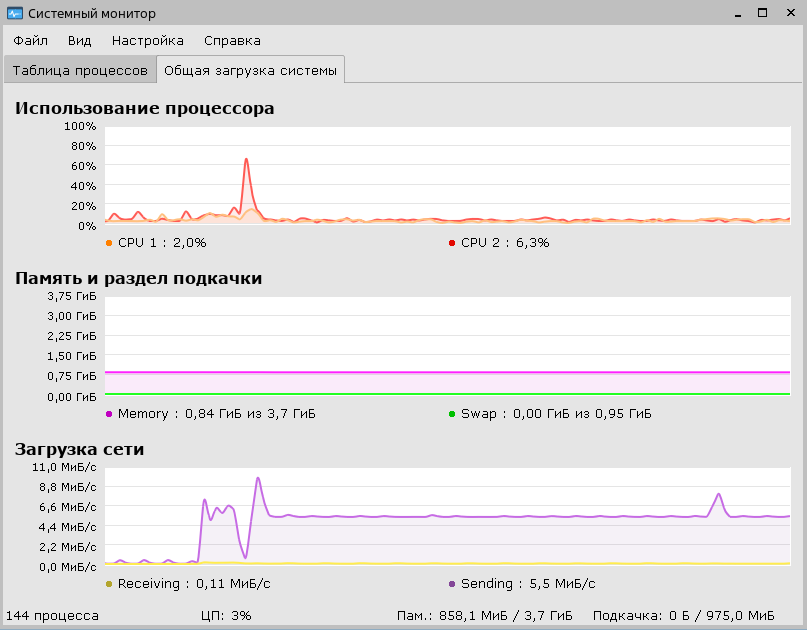Maximize the Системный монитор window
Viewport: 807px width, 630px height.
[x=763, y=13]
